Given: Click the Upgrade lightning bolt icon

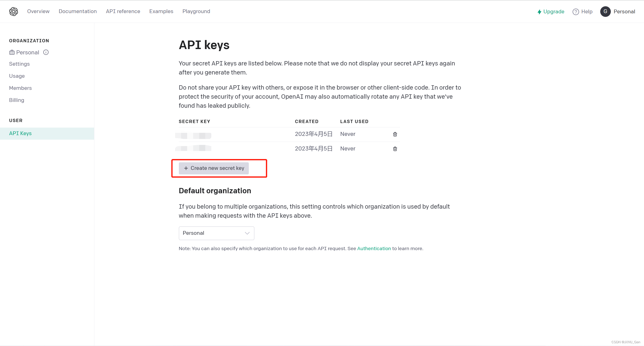Looking at the screenshot, I should pos(539,12).
